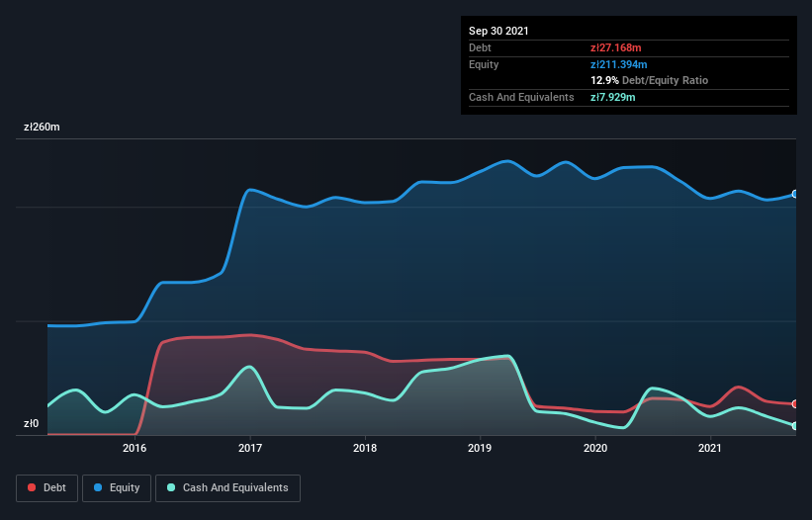Click the zł260m y-axis label

[42, 127]
